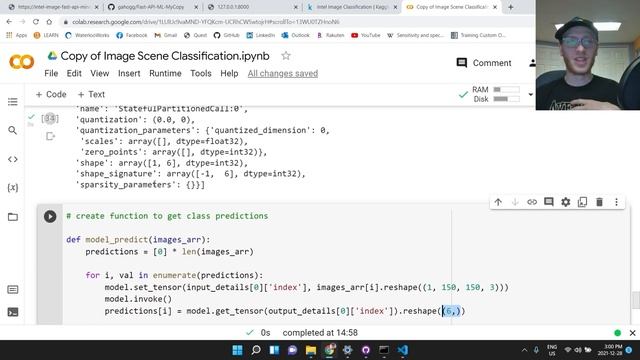The height and width of the screenshot is (360, 640).
Task: Open the taskbar clock showing 3:00 PM
Action: [611, 350]
